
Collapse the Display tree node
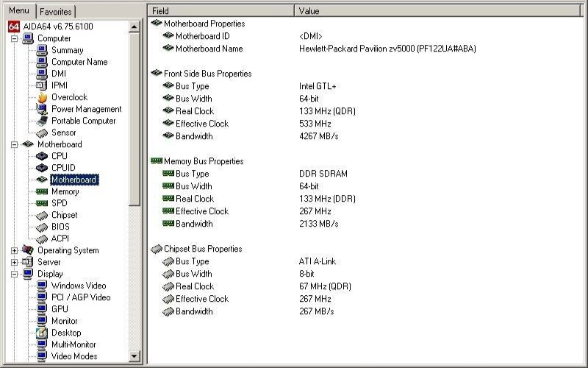click(x=14, y=274)
